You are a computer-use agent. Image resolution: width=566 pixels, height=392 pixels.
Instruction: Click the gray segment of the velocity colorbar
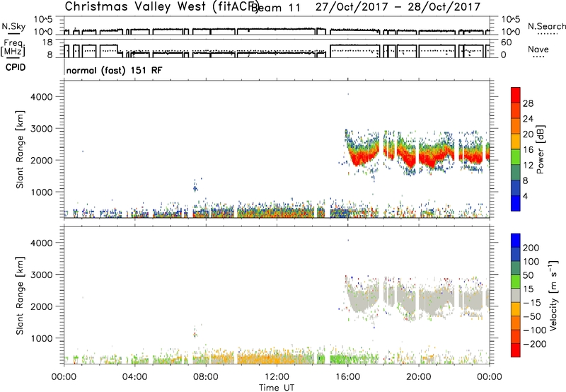click(x=516, y=296)
